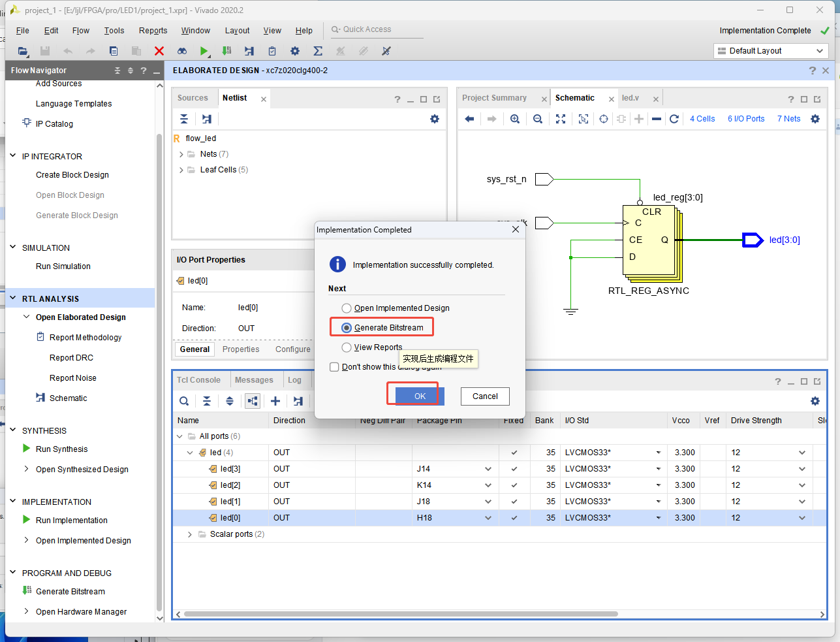
Task: Open Drive Strength dropdown for led[0]
Action: [802, 518]
